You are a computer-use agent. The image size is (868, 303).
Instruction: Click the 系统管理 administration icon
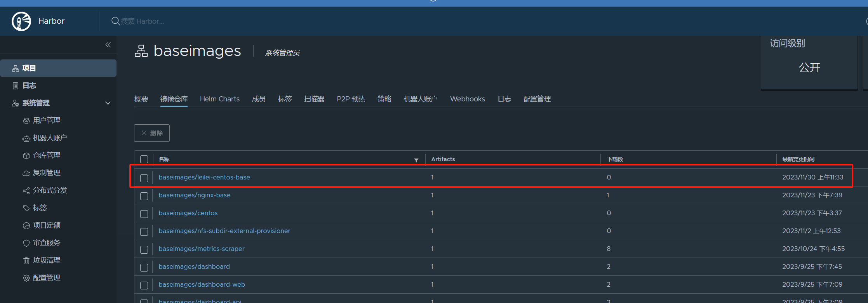click(16, 103)
